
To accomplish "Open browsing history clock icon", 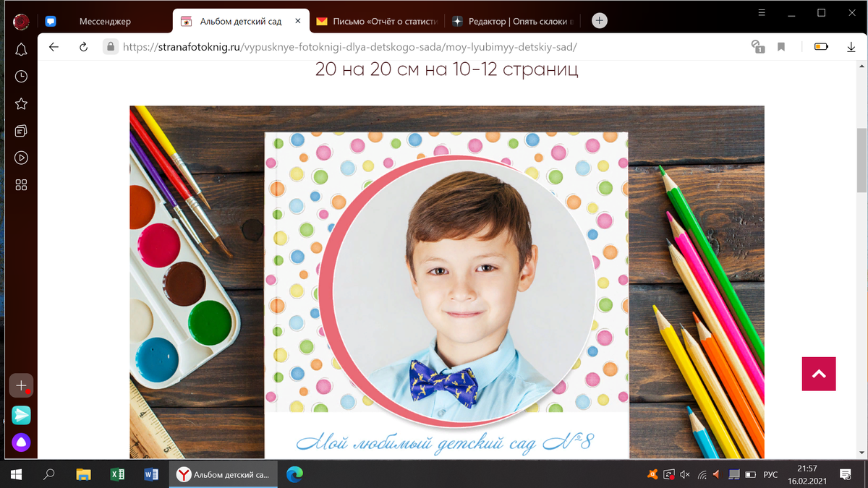I will click(x=21, y=76).
